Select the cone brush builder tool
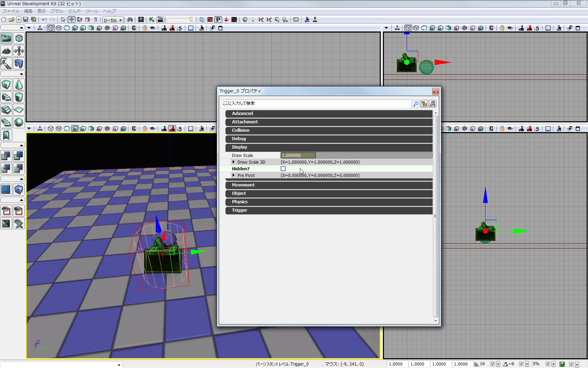This screenshot has width=588, height=368. click(19, 85)
